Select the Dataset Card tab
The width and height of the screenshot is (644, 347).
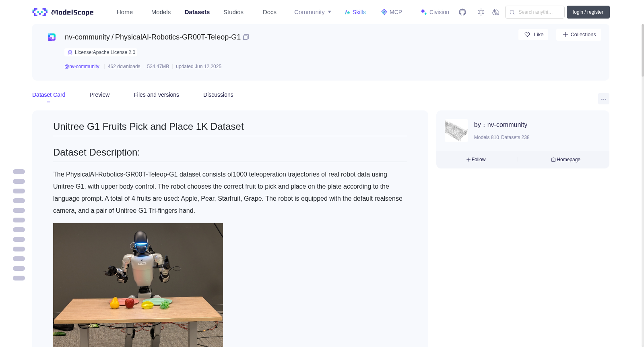(49, 95)
